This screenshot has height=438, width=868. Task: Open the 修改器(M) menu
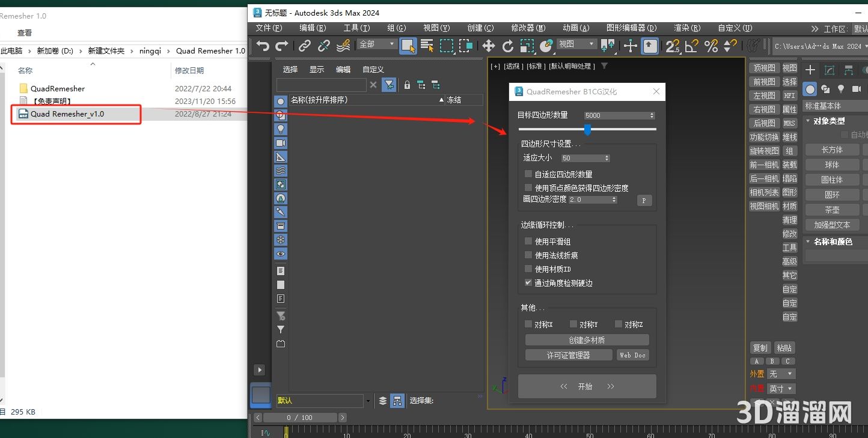(x=528, y=28)
